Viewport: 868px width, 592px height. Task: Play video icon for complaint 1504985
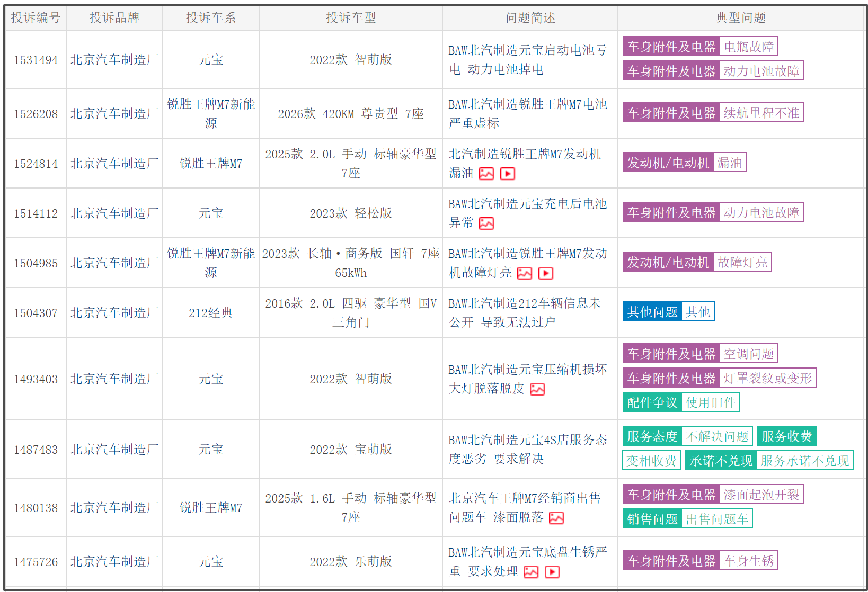click(x=545, y=273)
